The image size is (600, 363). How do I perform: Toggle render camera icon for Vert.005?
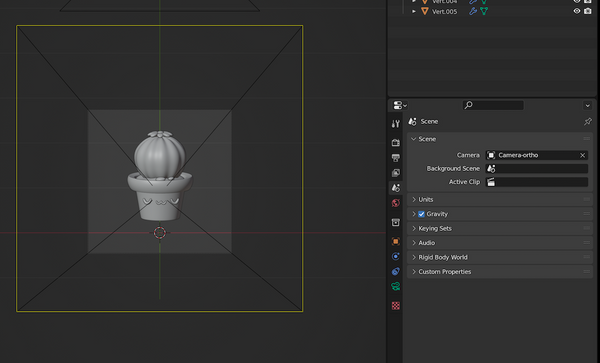(588, 11)
